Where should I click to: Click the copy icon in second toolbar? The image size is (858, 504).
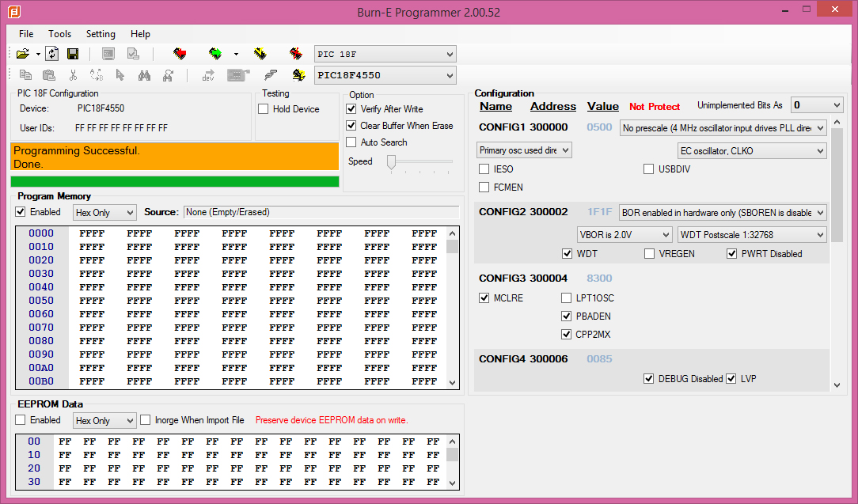25,75
